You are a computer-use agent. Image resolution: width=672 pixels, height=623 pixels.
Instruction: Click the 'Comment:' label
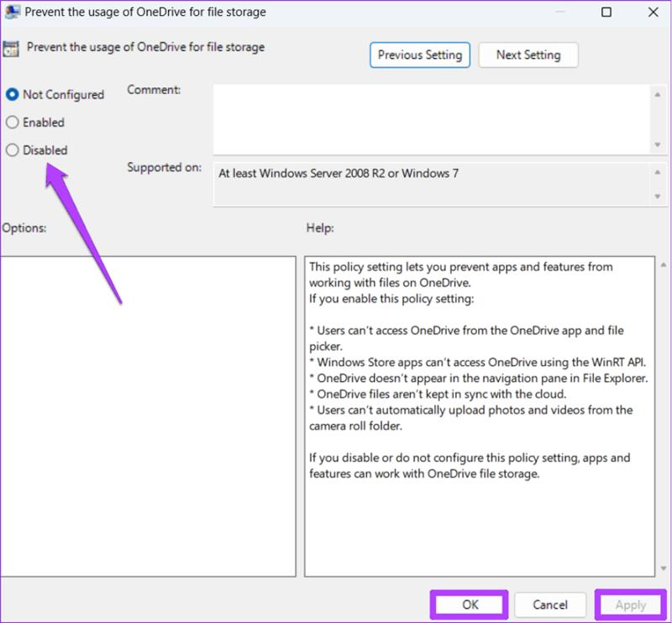click(x=154, y=90)
